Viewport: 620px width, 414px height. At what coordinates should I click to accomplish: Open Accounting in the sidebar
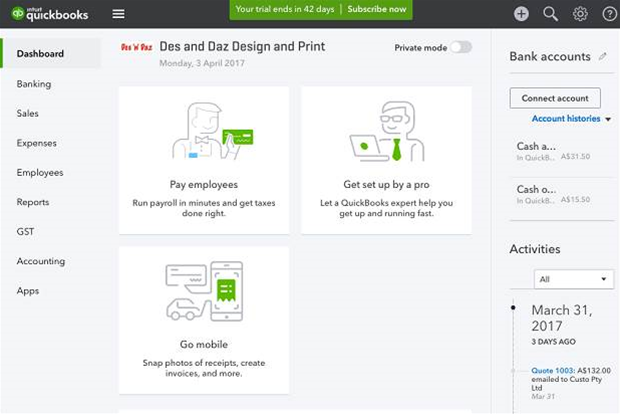pyautogui.click(x=41, y=261)
